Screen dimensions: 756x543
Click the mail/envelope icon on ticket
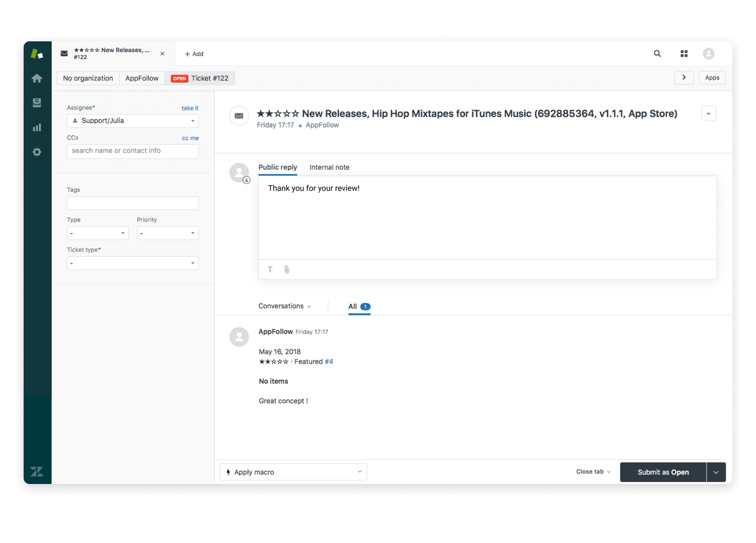pos(239,115)
